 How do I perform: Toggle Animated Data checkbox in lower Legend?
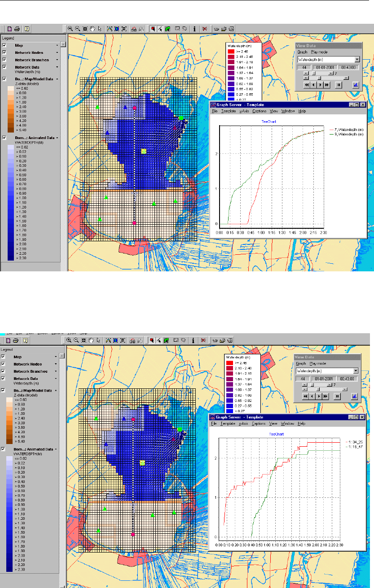click(x=4, y=449)
